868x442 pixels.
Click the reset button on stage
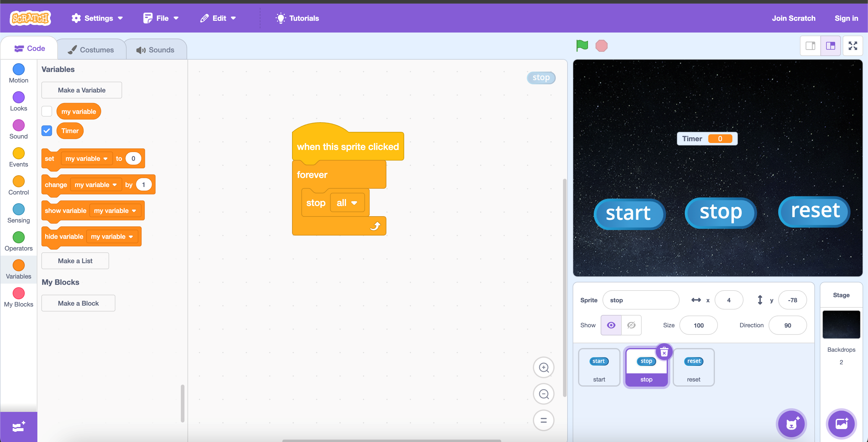pyautogui.click(x=814, y=211)
